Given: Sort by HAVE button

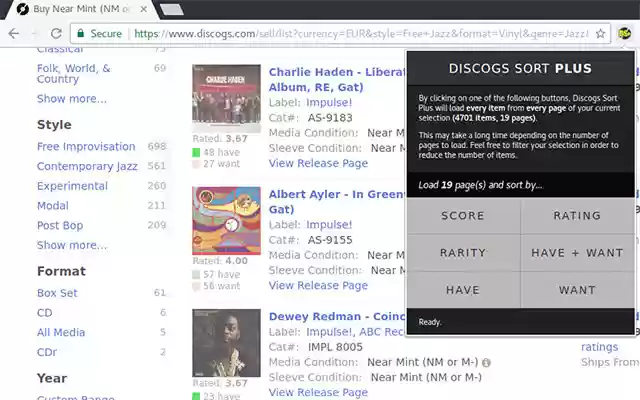Looking at the screenshot, I should (463, 290).
